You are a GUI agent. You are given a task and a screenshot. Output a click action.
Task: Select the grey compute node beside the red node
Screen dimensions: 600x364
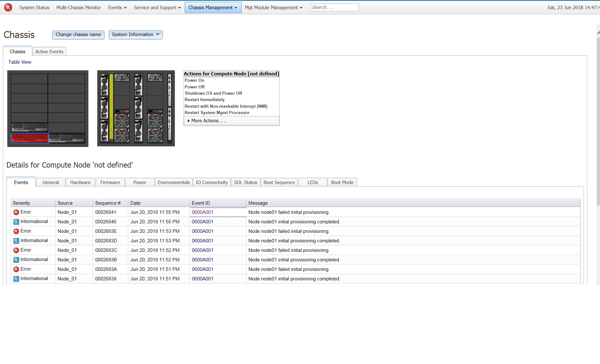coord(67,138)
